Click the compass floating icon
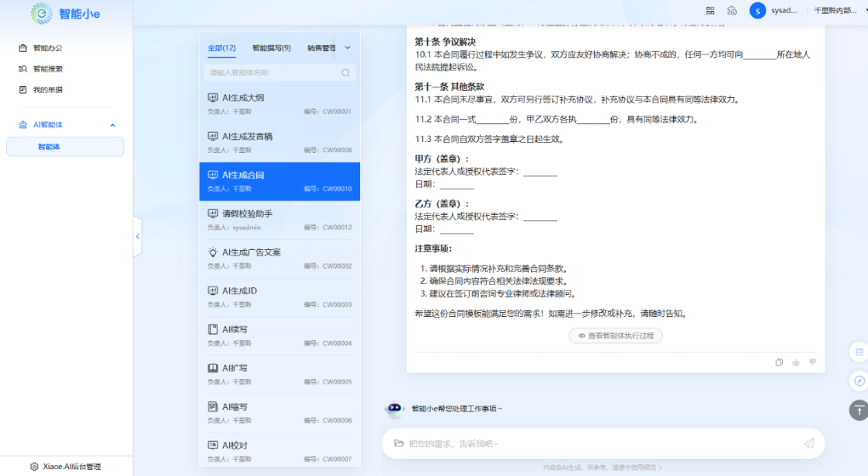 (859, 380)
